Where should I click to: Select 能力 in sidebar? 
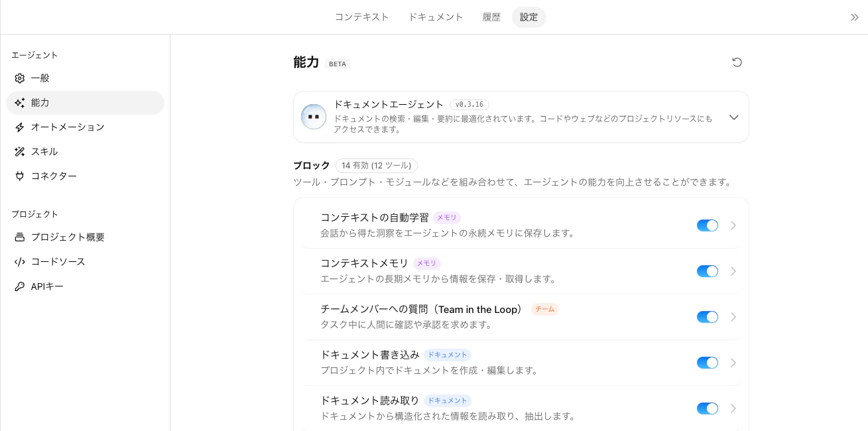point(85,103)
